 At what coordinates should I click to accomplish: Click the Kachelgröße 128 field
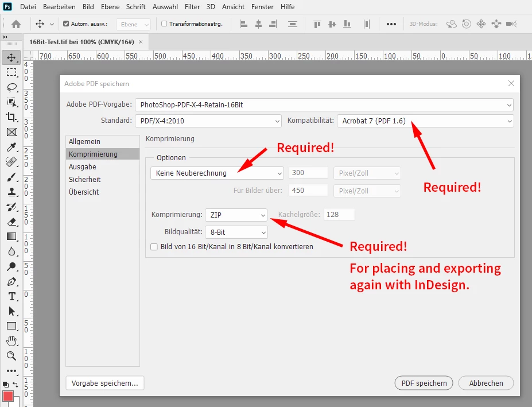point(339,215)
